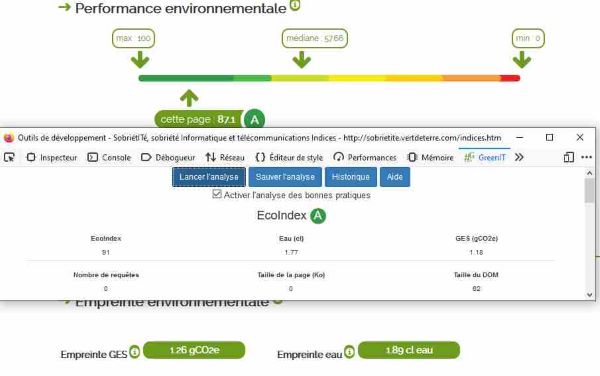Click the EcoIndex grade A badge
This screenshot has height=376, width=600.
tap(318, 216)
